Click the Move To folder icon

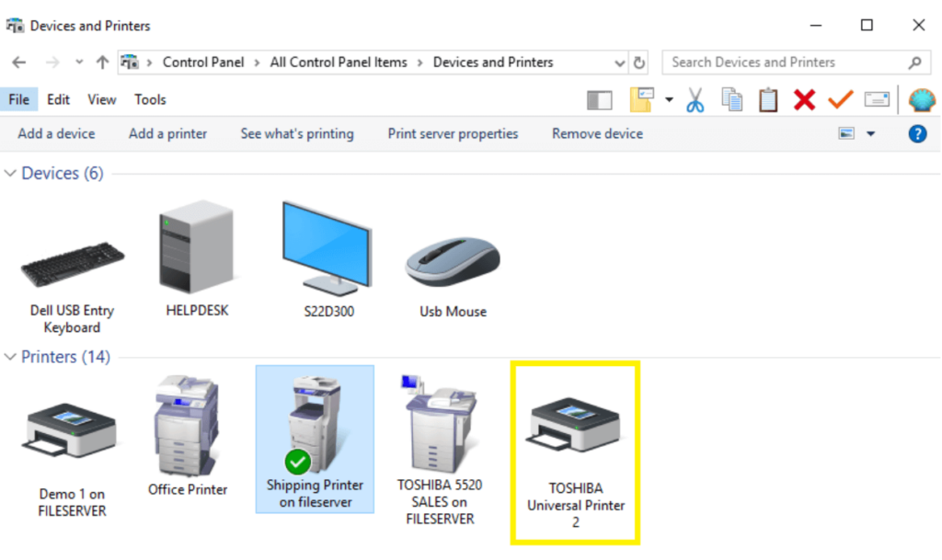[x=641, y=99]
